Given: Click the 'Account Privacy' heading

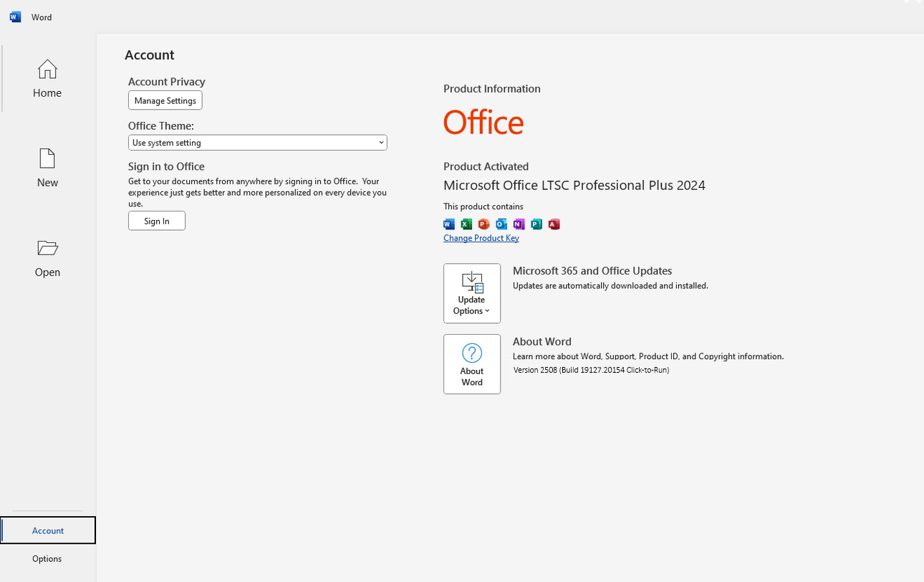Looking at the screenshot, I should click(x=167, y=82).
